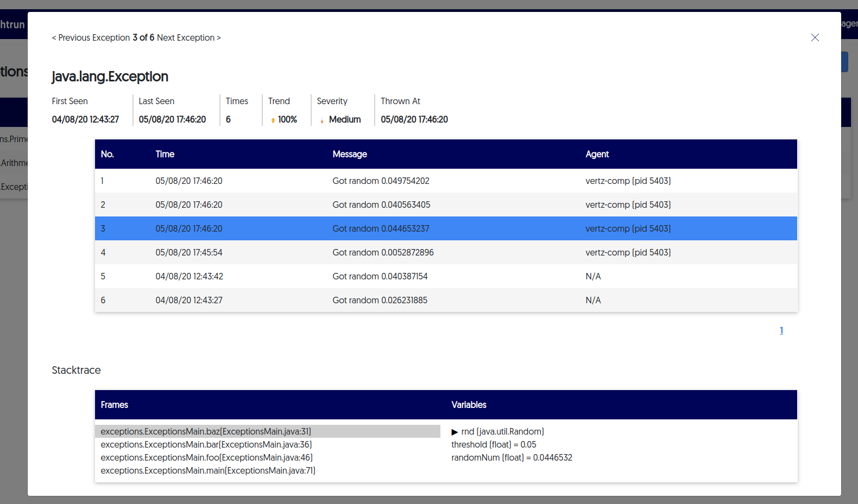Select exception row 1 with random 0.049754202
Screen dimensions: 858x504
(380, 181)
